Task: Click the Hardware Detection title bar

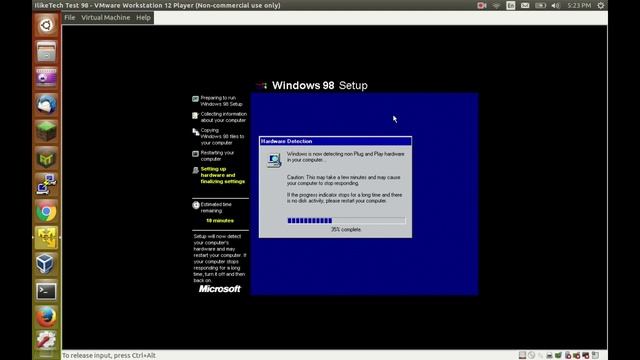Action: [x=335, y=141]
